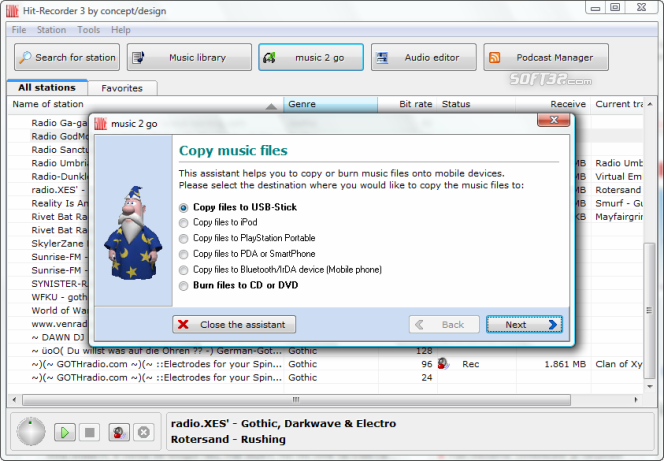Click the horizontal scrollbar right arrow

point(636,400)
